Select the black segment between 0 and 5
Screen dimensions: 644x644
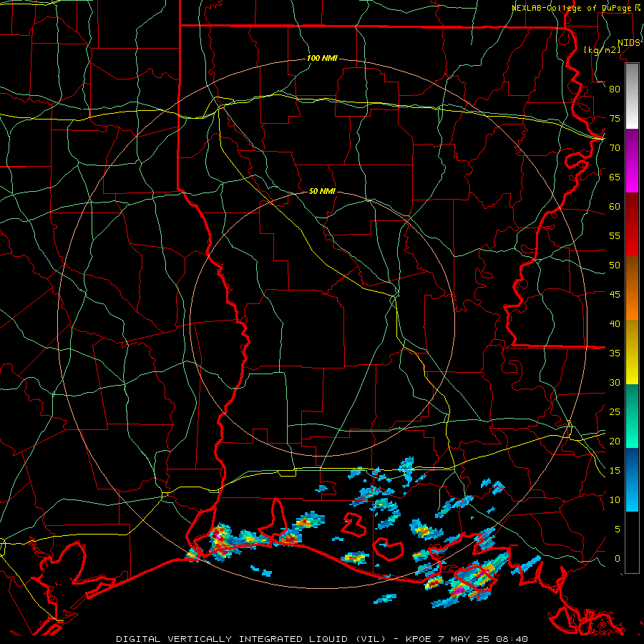pos(632,542)
